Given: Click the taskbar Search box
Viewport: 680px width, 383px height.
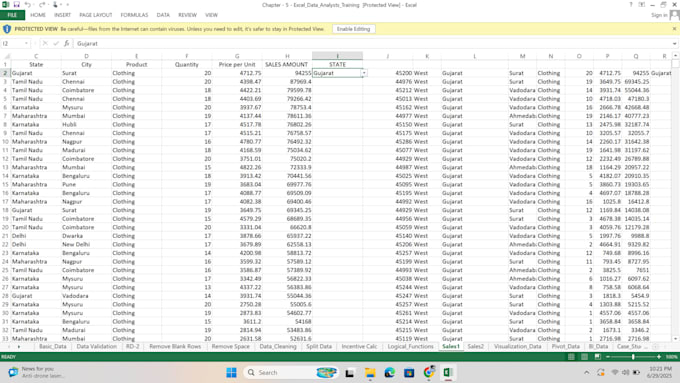Looking at the screenshot, I should click(291, 373).
